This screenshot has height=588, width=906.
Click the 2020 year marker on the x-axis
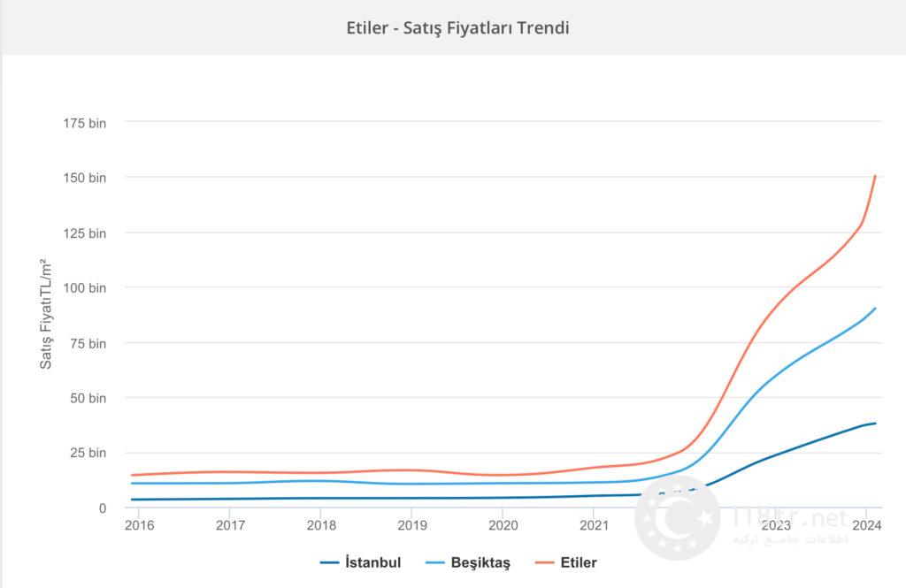pyautogui.click(x=502, y=526)
